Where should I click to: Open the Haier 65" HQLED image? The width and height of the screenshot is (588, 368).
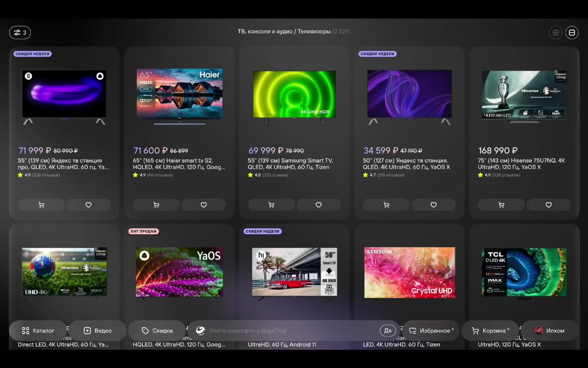179,96
